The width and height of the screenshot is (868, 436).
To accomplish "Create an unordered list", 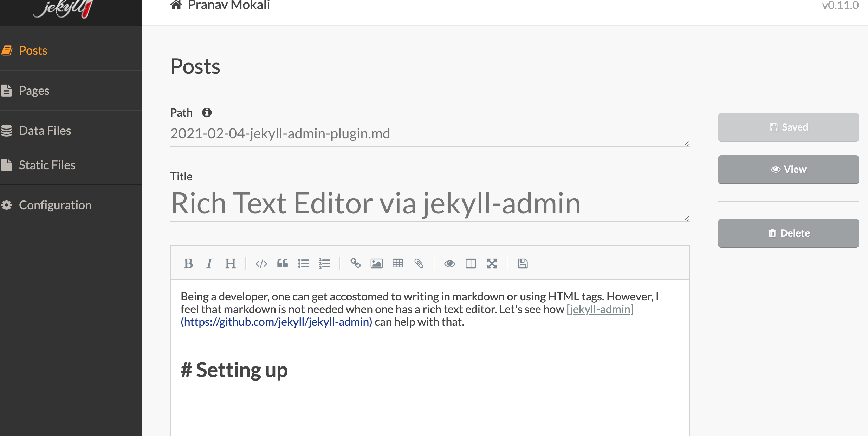I will pyautogui.click(x=303, y=264).
